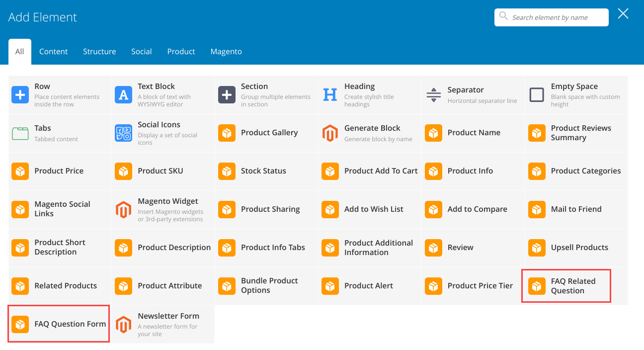The width and height of the screenshot is (644, 350).
Task: Open the Structure tab
Action: pos(99,51)
